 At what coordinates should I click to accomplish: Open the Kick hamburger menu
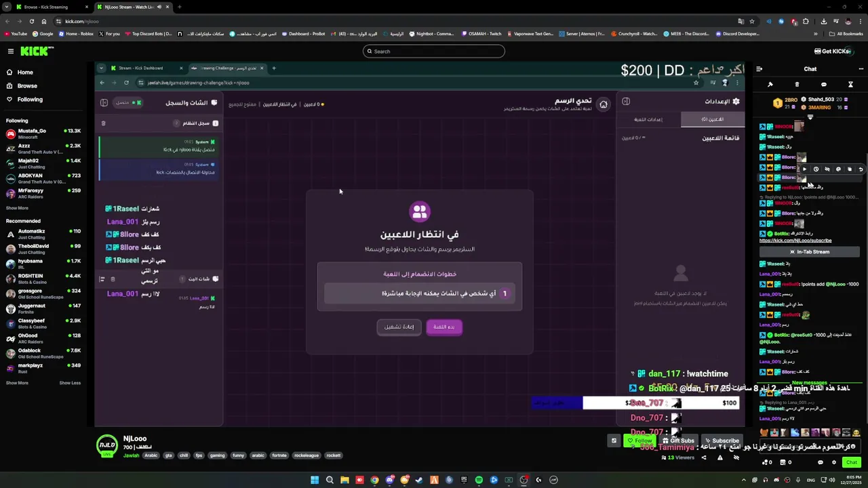click(10, 52)
